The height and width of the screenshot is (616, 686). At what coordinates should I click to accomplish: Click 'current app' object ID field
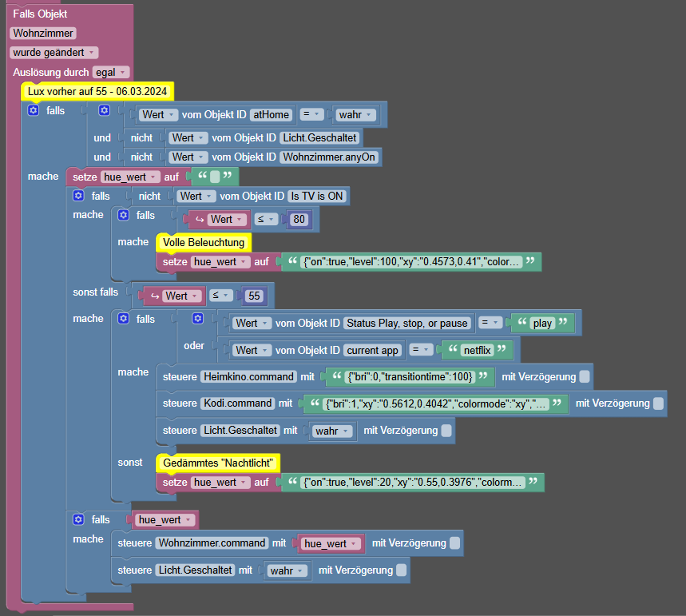372,350
